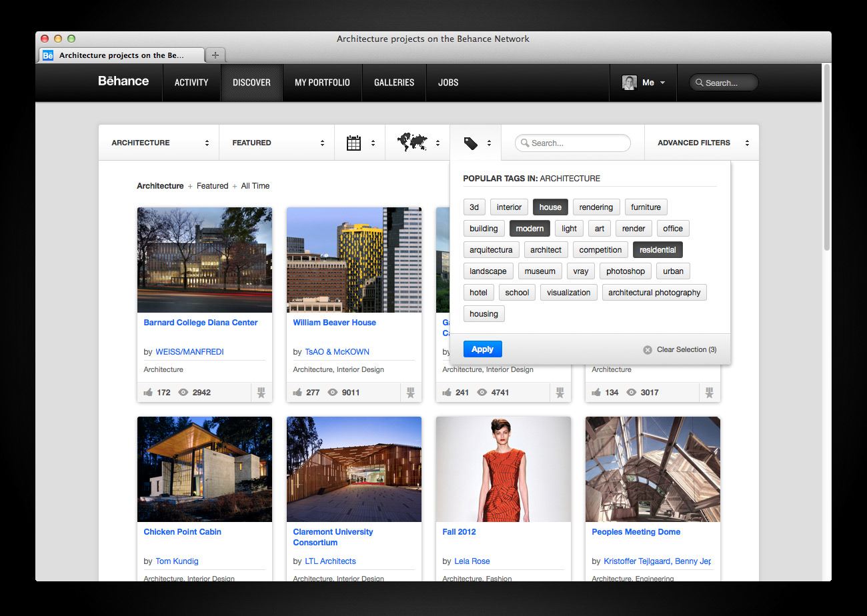Toggle the 'rendering' tag
Viewport: 867px width, 616px height.
pos(596,207)
